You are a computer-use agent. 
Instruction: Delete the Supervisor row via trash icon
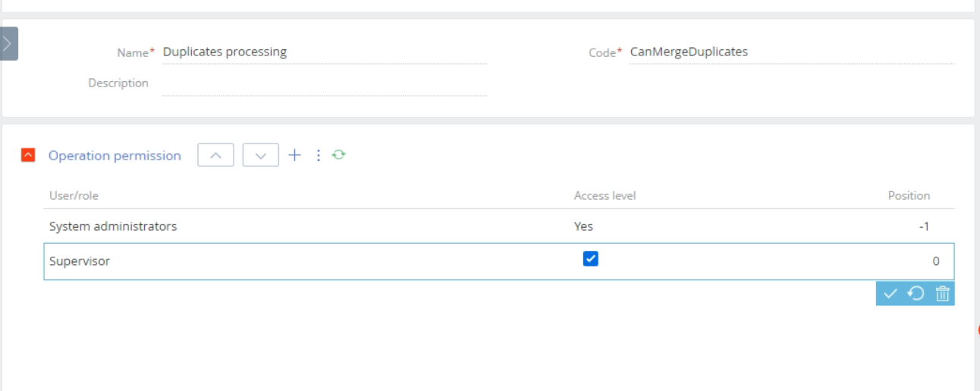(942, 294)
